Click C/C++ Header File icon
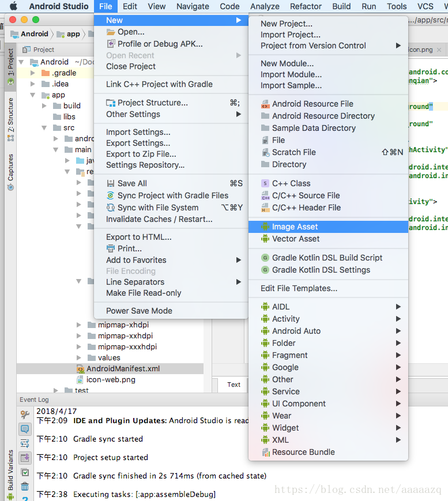Viewport: 448px width, 501px height. coord(265,208)
